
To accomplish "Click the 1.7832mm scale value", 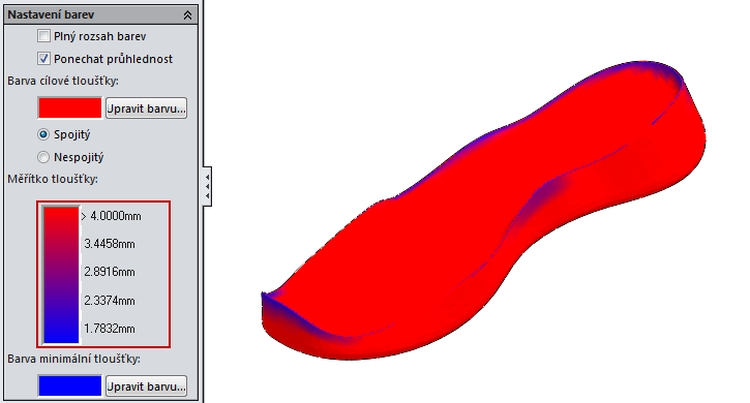I will (x=110, y=328).
